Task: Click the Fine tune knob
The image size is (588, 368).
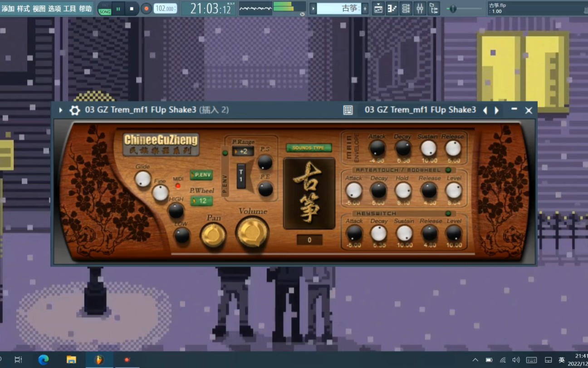Action: point(160,193)
